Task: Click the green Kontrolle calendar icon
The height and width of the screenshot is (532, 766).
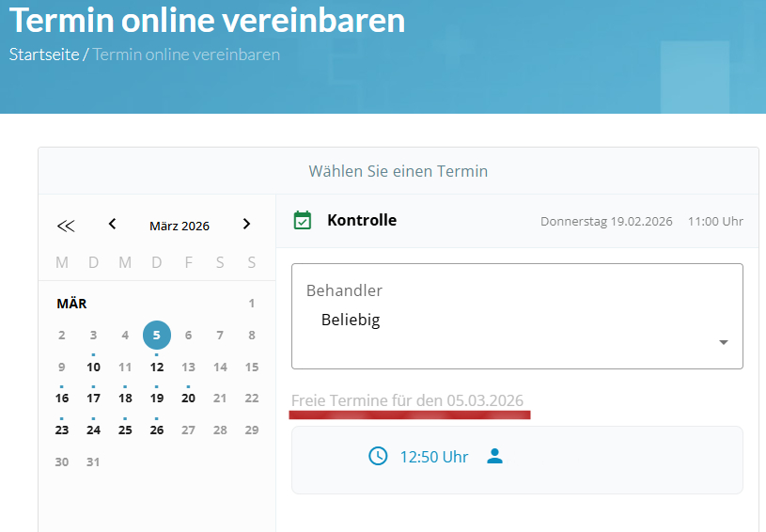Action: pos(303,221)
